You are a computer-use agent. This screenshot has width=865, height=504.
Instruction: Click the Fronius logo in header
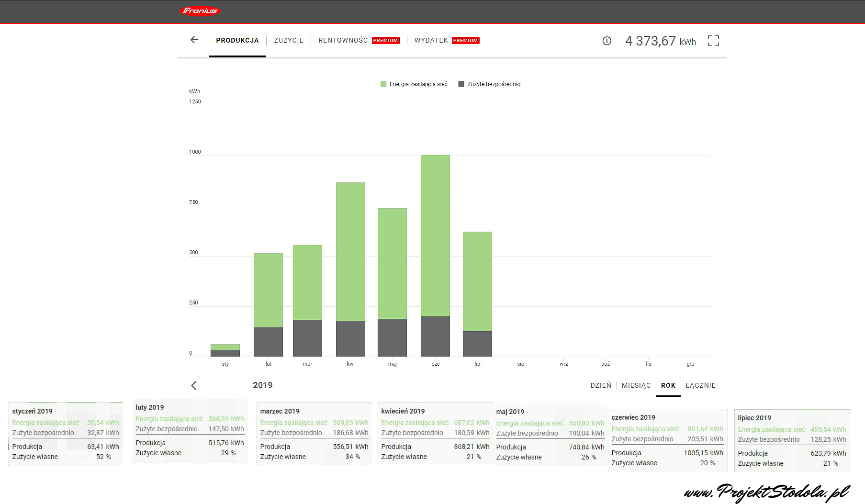point(200,11)
